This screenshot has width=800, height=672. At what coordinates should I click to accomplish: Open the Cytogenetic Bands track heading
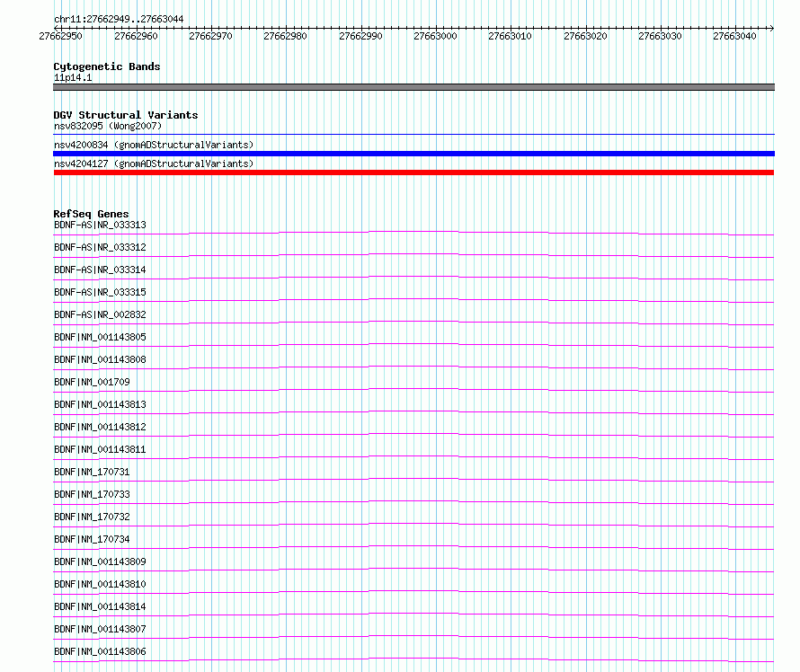click(x=107, y=66)
